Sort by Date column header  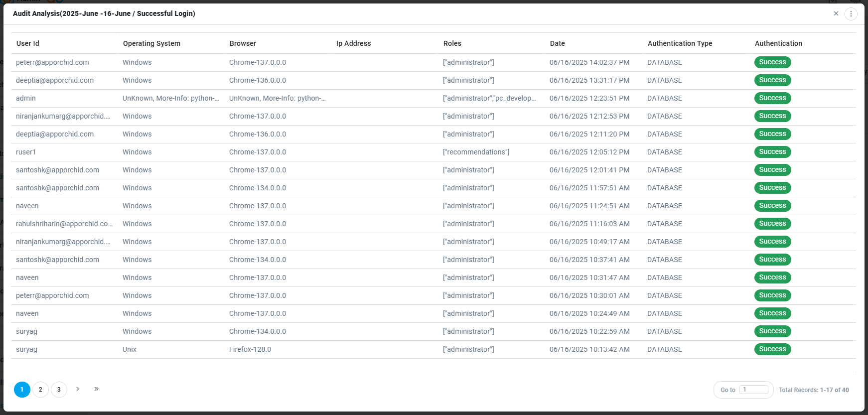click(x=557, y=43)
